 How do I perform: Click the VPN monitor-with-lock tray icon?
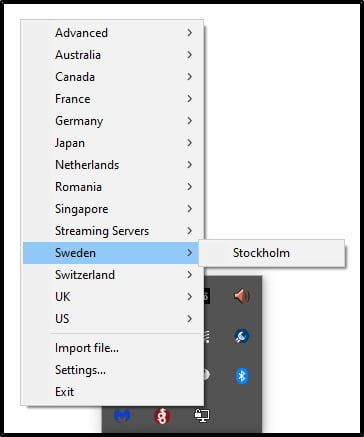[x=202, y=416]
